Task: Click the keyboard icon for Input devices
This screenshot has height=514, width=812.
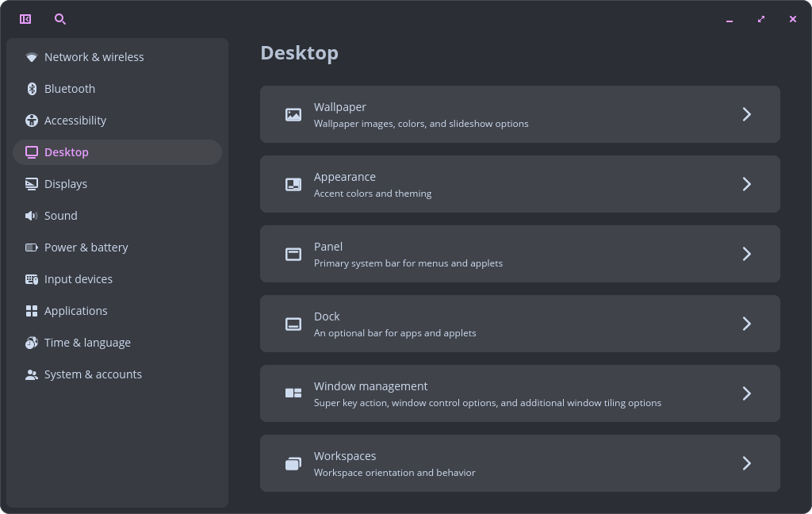Action: click(x=31, y=278)
